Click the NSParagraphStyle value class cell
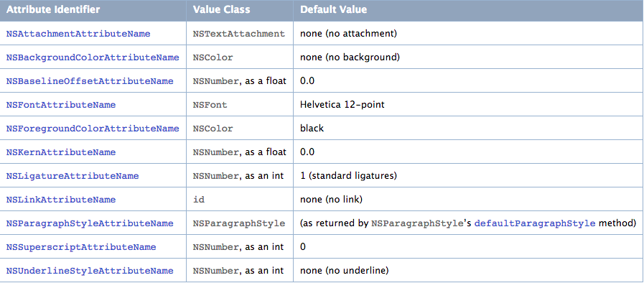 tap(238, 224)
